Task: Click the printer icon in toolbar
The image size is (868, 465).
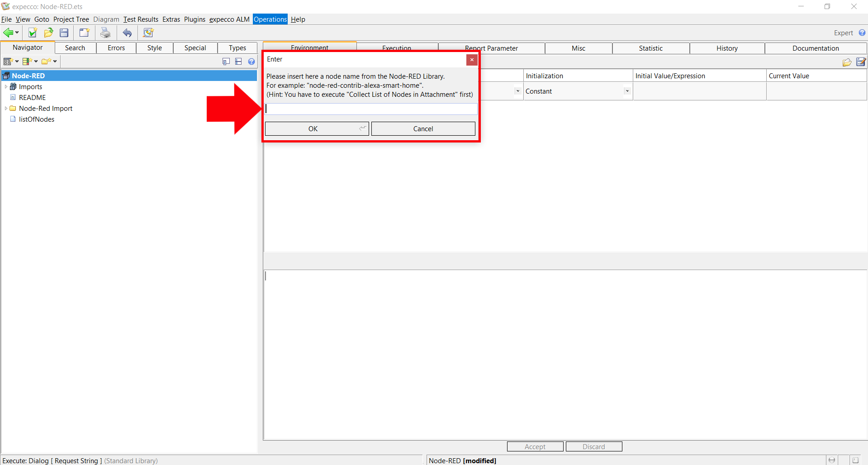Action: [105, 33]
